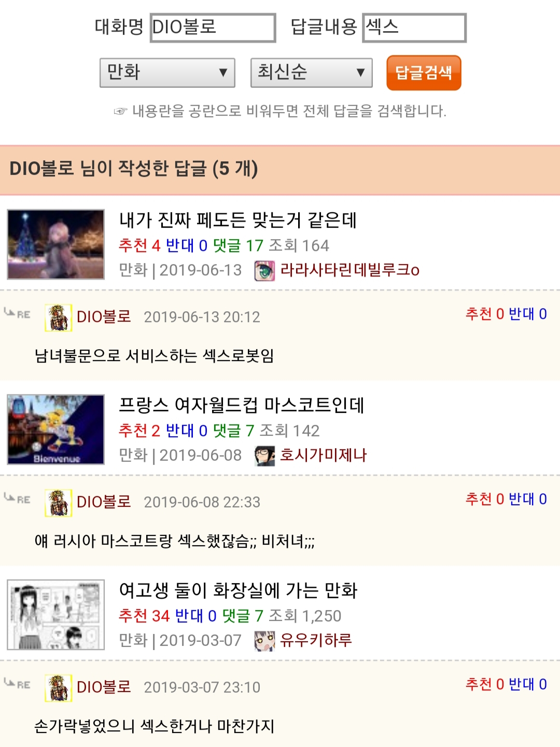The width and height of the screenshot is (560, 747).
Task: Open the 만화 category dropdown
Action: 167,73
